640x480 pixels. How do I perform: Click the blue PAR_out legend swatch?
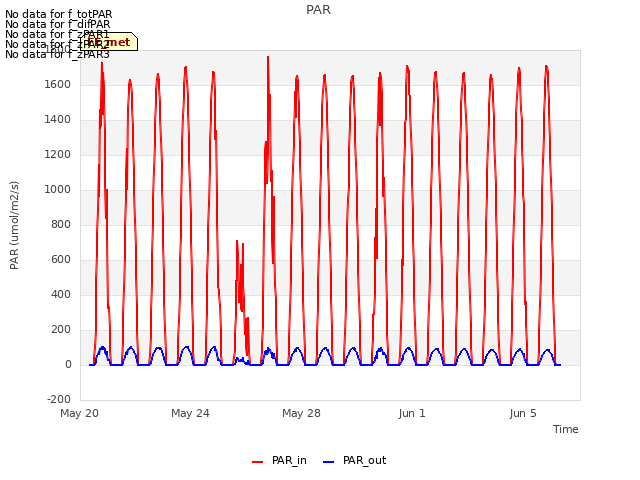click(x=328, y=462)
